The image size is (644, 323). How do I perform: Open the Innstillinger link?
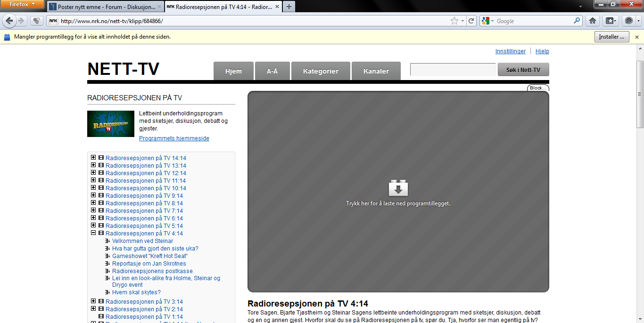[x=511, y=51]
